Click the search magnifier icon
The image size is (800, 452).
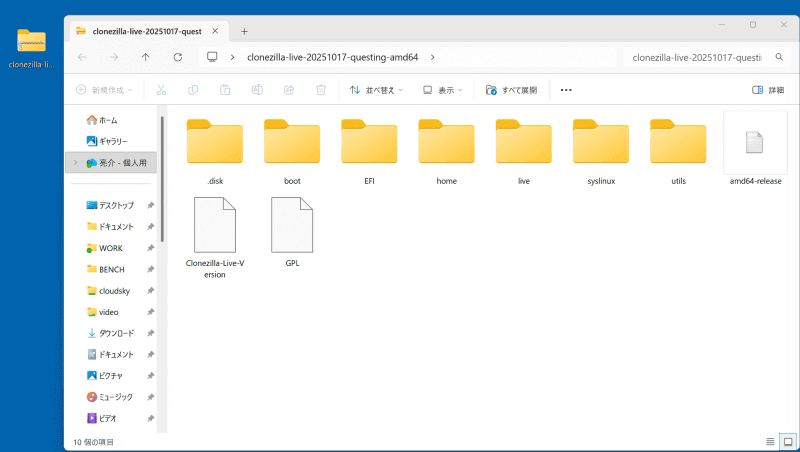click(x=779, y=57)
